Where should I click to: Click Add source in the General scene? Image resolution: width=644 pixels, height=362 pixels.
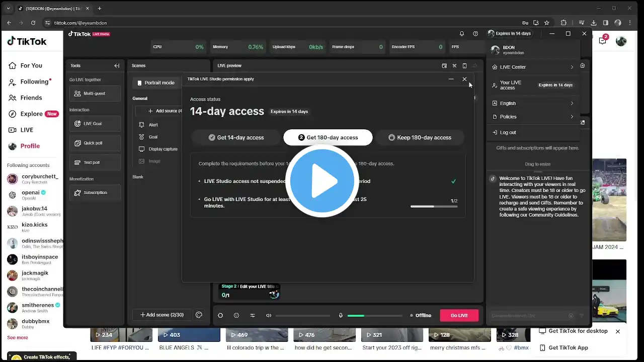click(166, 111)
